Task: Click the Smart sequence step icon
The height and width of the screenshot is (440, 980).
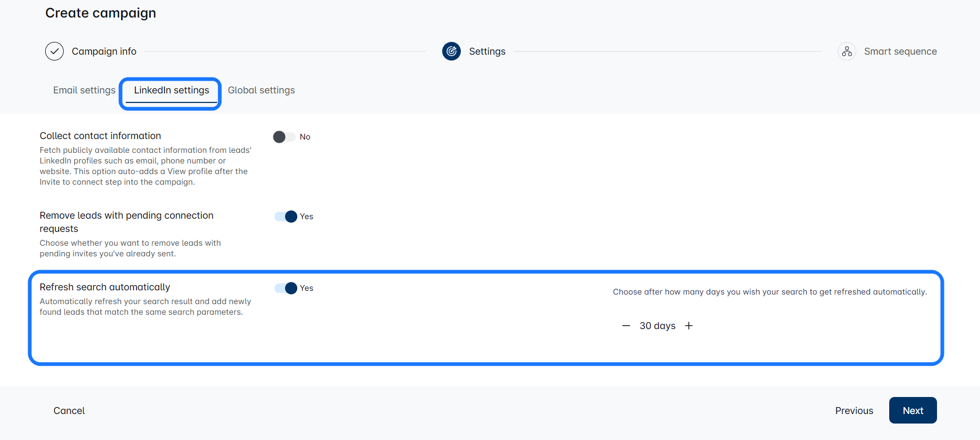Action: tap(846, 51)
